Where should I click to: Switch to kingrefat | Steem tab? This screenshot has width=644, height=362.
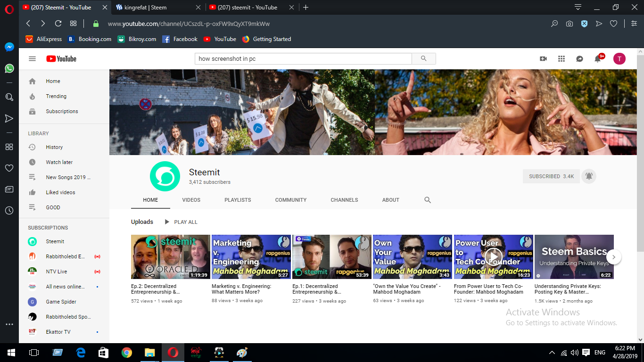(x=158, y=8)
